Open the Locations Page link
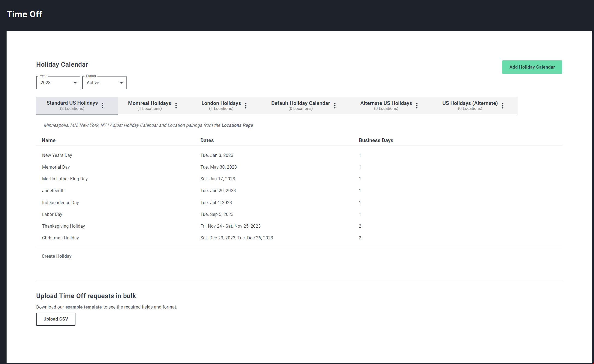The height and width of the screenshot is (364, 594). coord(237,125)
